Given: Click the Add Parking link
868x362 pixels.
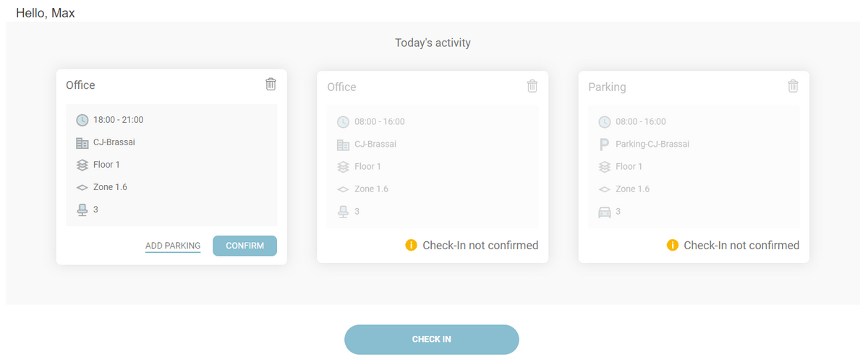Looking at the screenshot, I should click(x=173, y=246).
